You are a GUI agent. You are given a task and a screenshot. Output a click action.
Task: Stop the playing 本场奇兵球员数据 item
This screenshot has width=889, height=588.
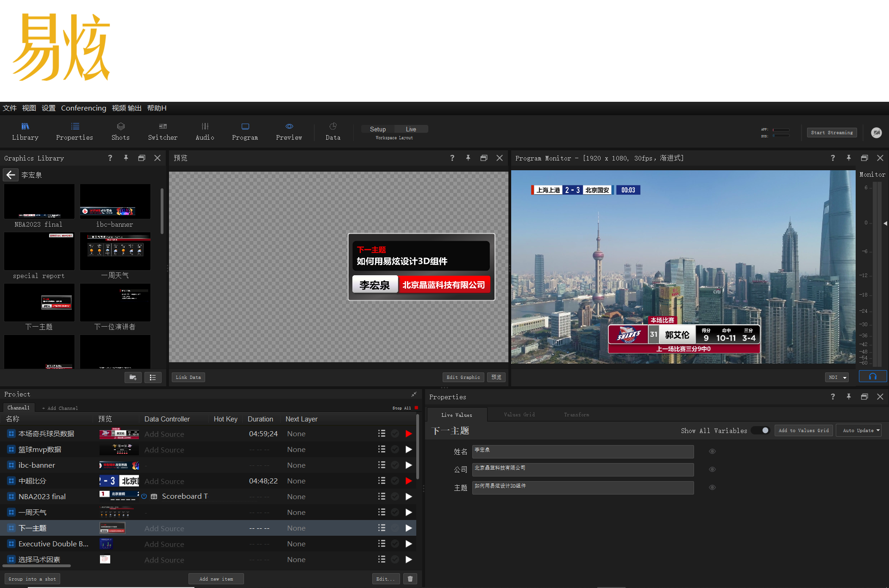409,433
